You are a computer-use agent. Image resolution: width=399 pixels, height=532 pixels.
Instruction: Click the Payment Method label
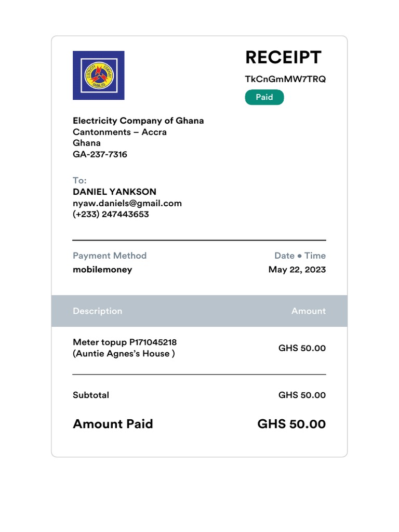point(110,256)
